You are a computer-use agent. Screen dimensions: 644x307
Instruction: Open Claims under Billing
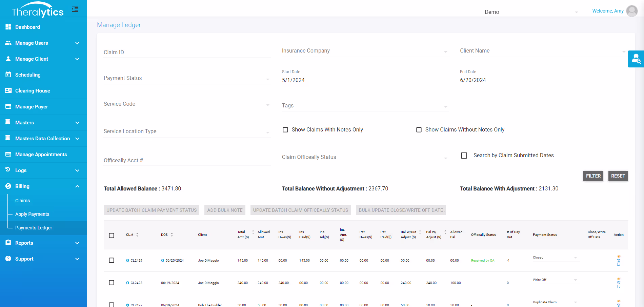(22, 201)
